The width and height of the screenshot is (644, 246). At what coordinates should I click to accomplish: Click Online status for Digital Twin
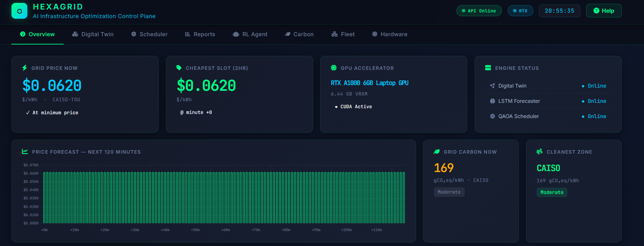[x=594, y=86]
